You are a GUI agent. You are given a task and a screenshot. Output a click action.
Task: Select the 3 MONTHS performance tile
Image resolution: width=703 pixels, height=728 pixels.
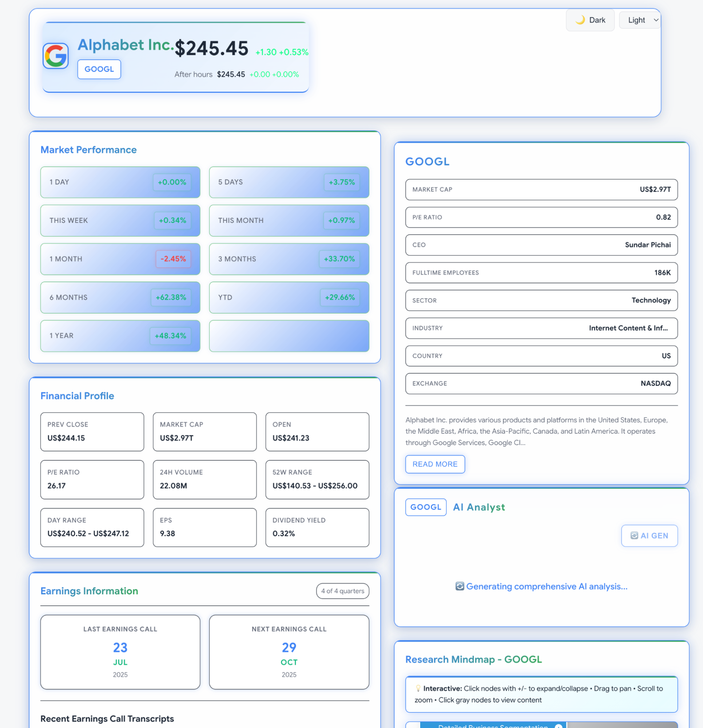coord(289,259)
